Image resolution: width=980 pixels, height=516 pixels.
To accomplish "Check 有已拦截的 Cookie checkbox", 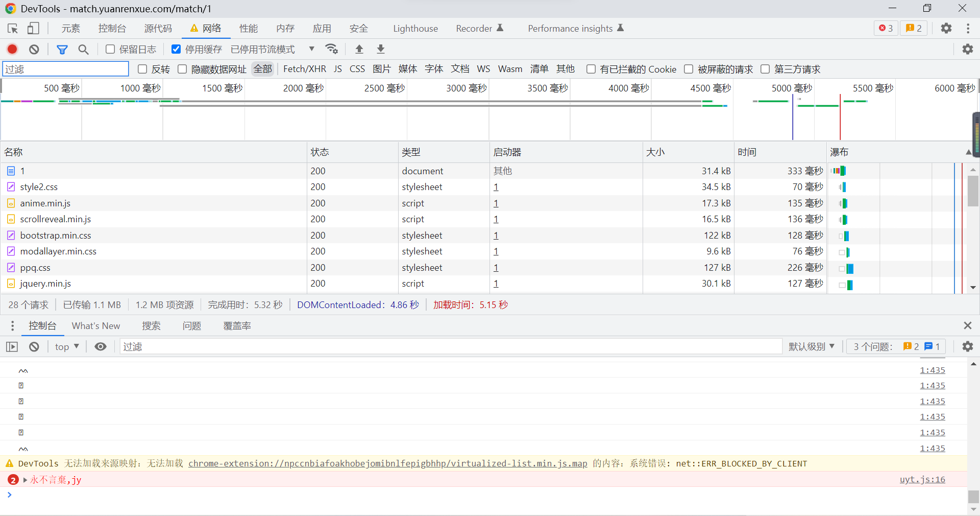I will pyautogui.click(x=591, y=69).
